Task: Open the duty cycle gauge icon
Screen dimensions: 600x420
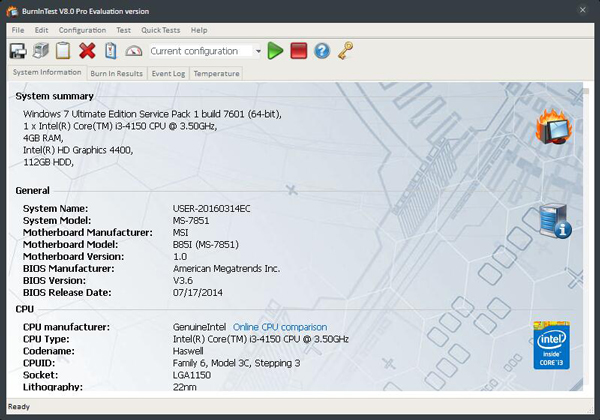Action: point(134,50)
